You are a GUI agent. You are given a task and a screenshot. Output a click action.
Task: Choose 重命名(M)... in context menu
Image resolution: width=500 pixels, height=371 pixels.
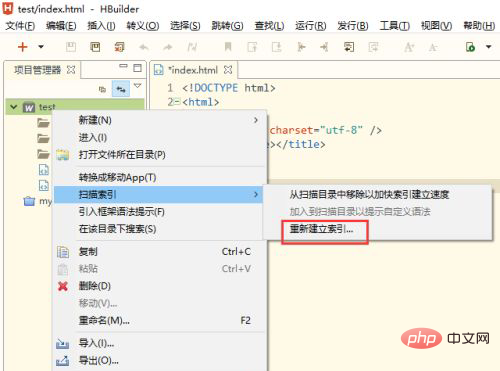coord(160,320)
